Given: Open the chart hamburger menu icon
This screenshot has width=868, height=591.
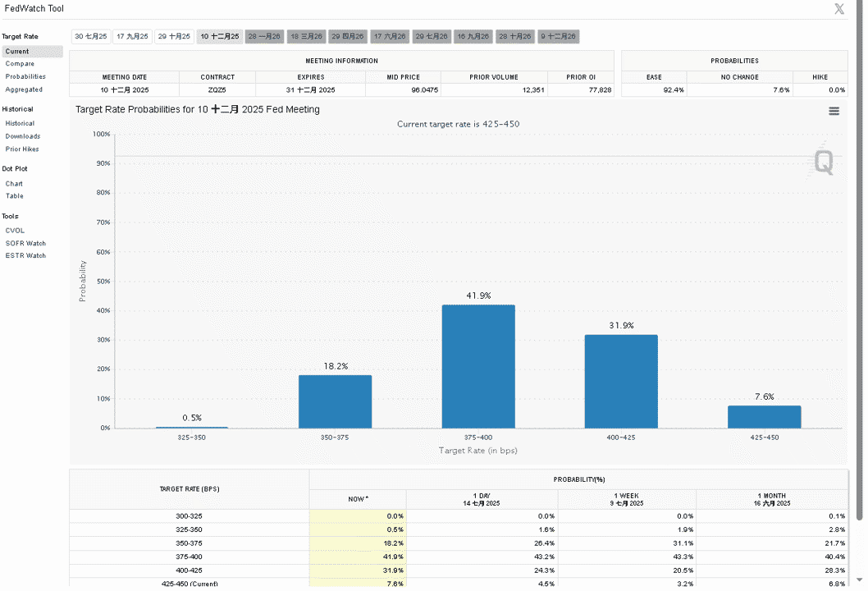Looking at the screenshot, I should click(x=834, y=112).
